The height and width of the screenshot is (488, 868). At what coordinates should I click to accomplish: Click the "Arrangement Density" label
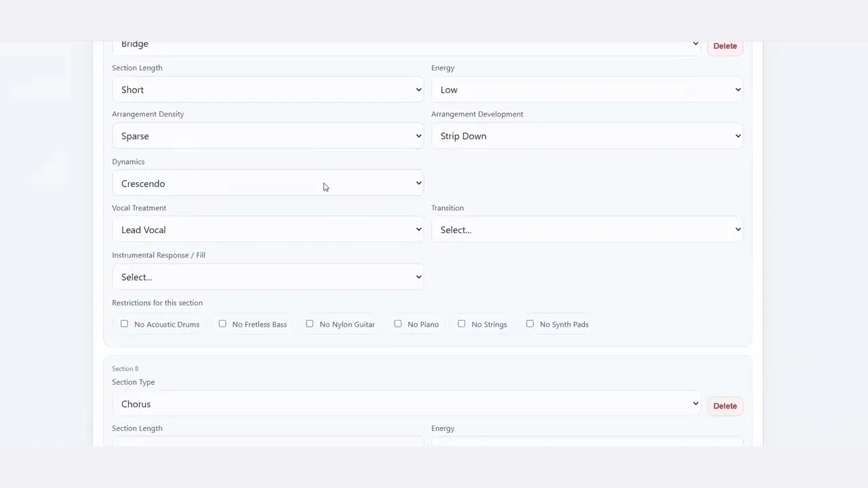[148, 114]
